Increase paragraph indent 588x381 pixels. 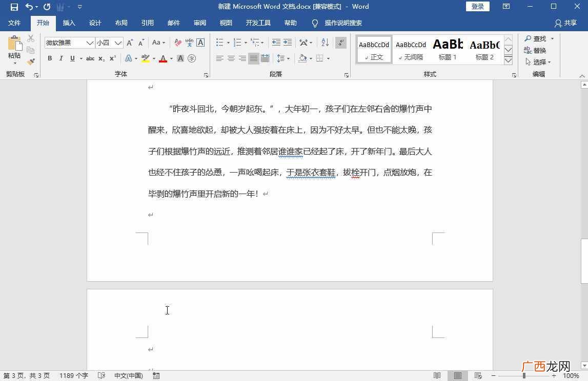288,43
